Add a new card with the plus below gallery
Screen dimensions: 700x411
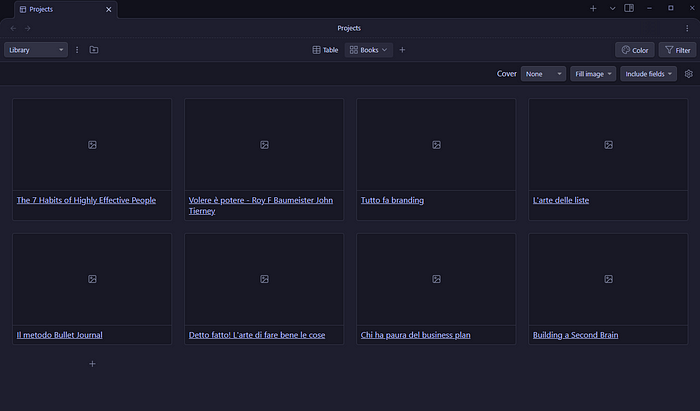tap(92, 364)
